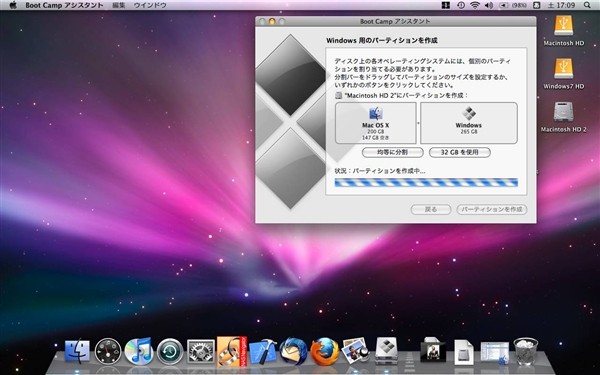This screenshot has height=375, width=600.
Task: Launch Firefox from the Dock
Action: (324, 351)
